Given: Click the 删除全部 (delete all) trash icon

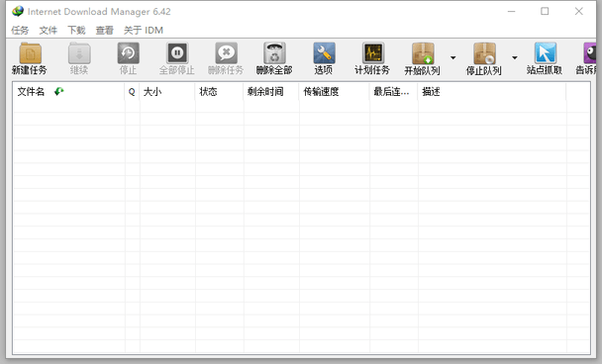Looking at the screenshot, I should point(274,53).
